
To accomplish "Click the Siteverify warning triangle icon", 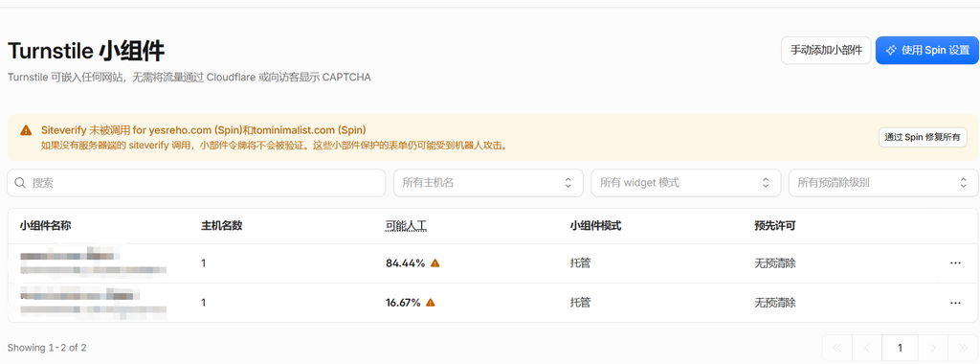I will (x=26, y=130).
